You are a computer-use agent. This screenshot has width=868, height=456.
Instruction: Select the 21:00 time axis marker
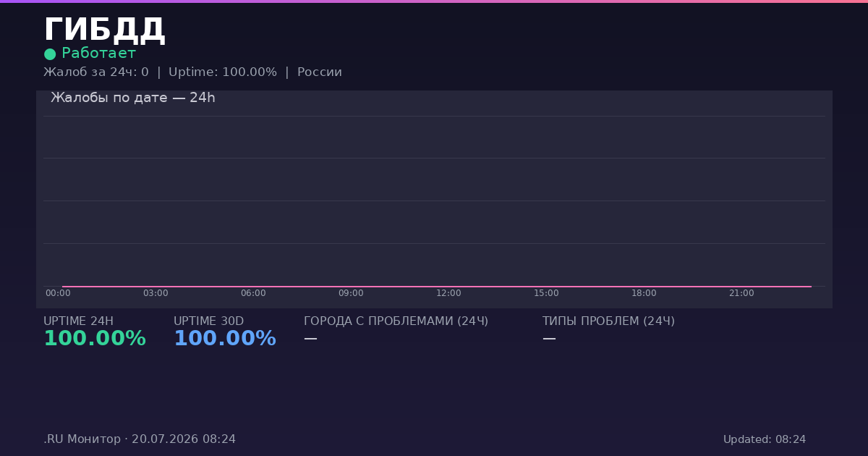tap(741, 293)
